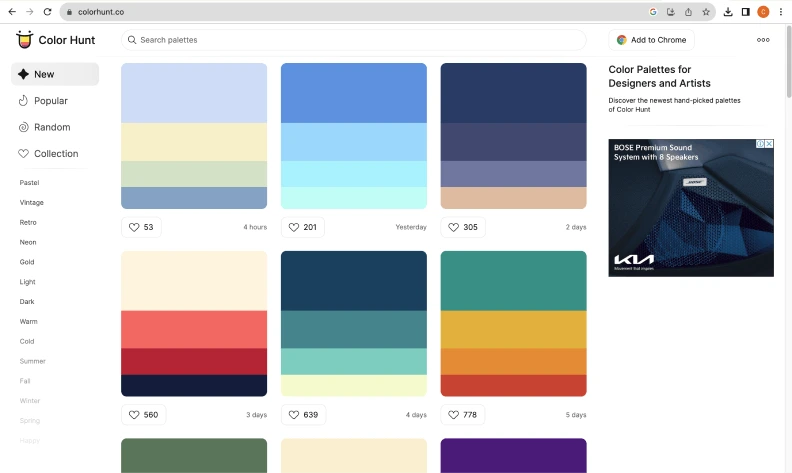This screenshot has height=473, width=792.
Task: Click the teal top color of the 778-likes palette
Action: pyautogui.click(x=513, y=280)
